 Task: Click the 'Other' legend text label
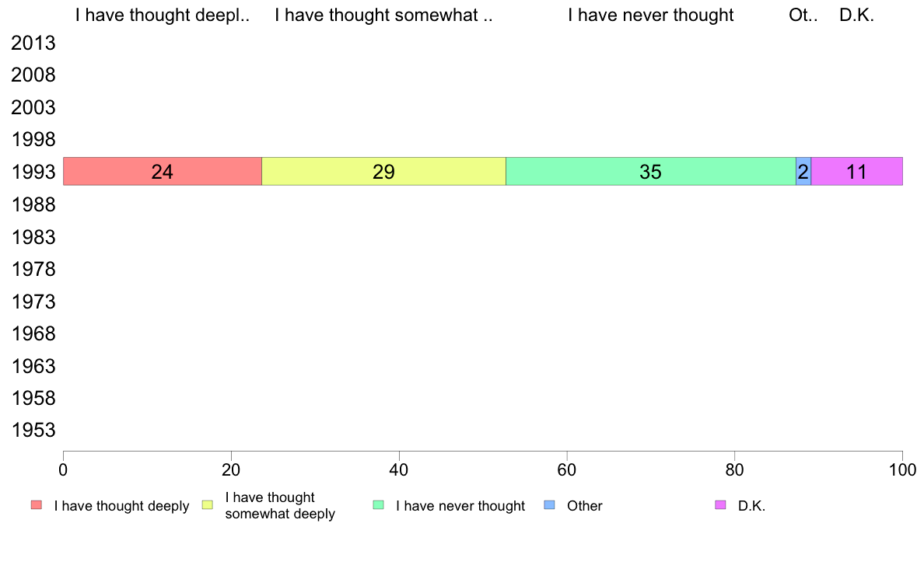click(x=585, y=506)
